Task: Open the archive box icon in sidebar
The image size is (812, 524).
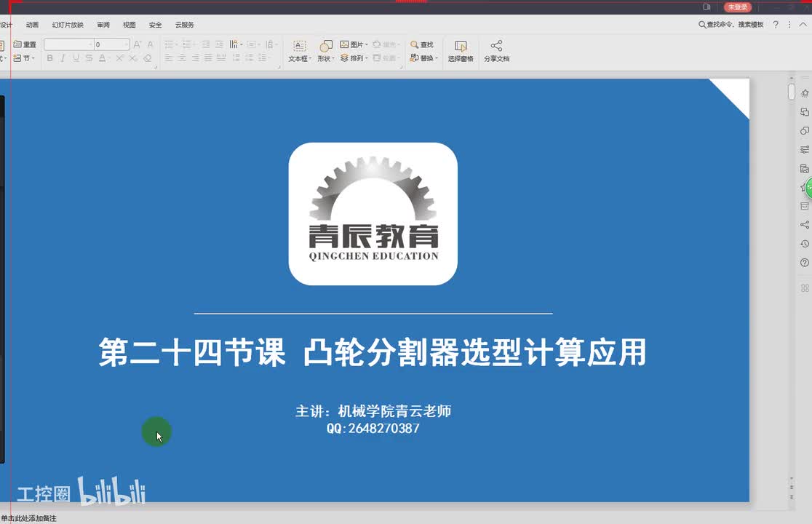Action: coord(804,206)
